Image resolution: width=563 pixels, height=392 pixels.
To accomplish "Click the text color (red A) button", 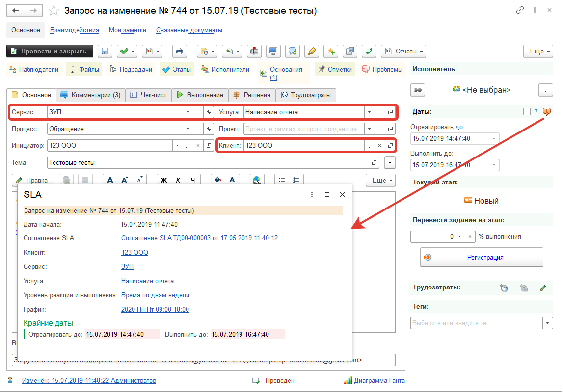I will [233, 180].
